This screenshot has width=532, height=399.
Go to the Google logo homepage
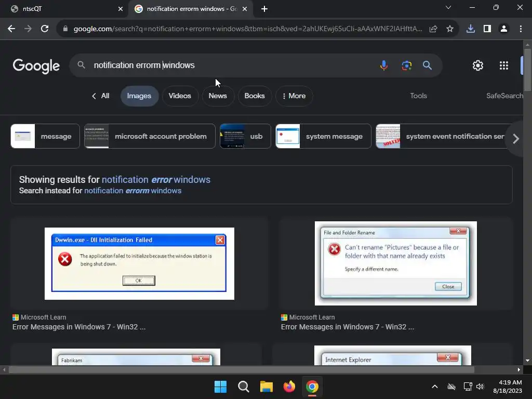pos(36,66)
